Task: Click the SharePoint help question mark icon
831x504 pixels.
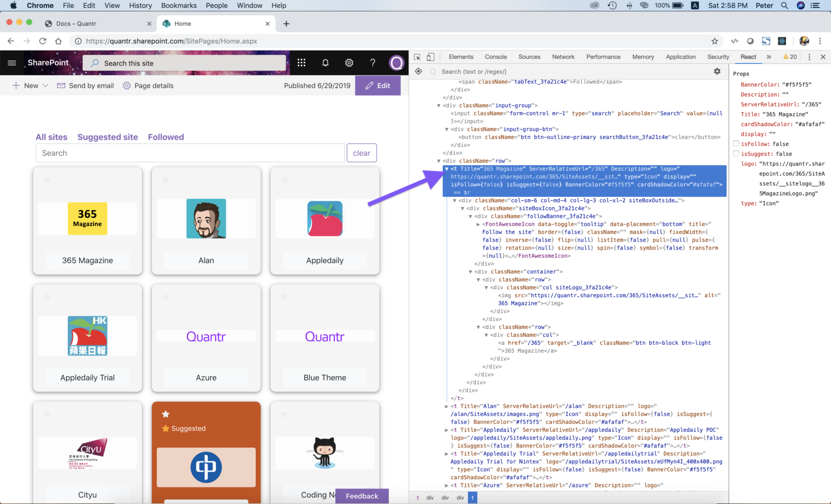Action: (372, 63)
